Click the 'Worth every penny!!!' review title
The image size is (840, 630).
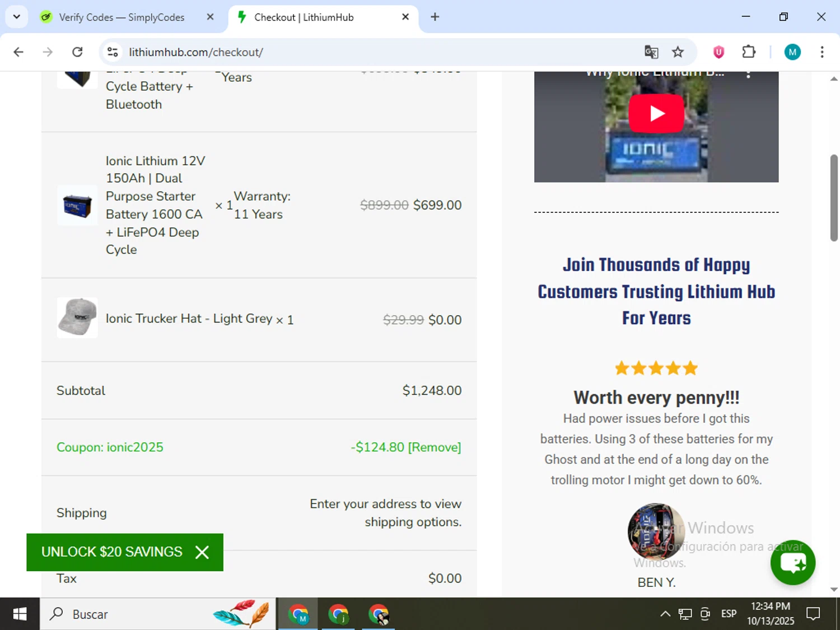pyautogui.click(x=656, y=398)
